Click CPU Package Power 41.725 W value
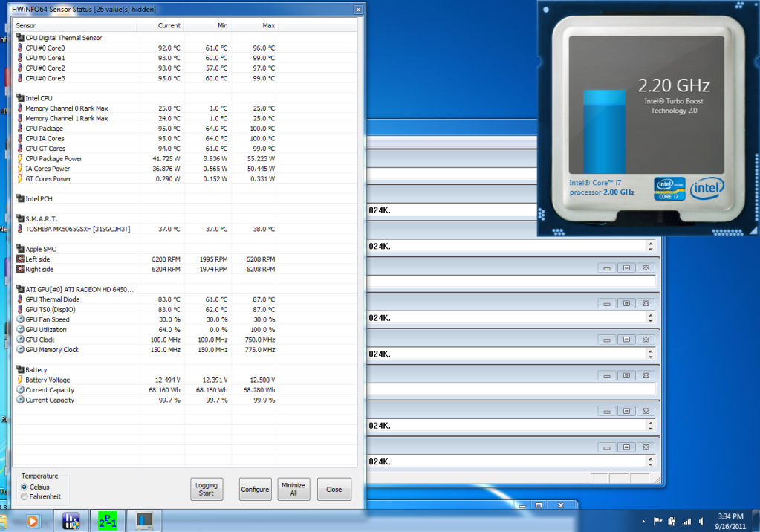Image resolution: width=760 pixels, height=532 pixels. point(166,158)
